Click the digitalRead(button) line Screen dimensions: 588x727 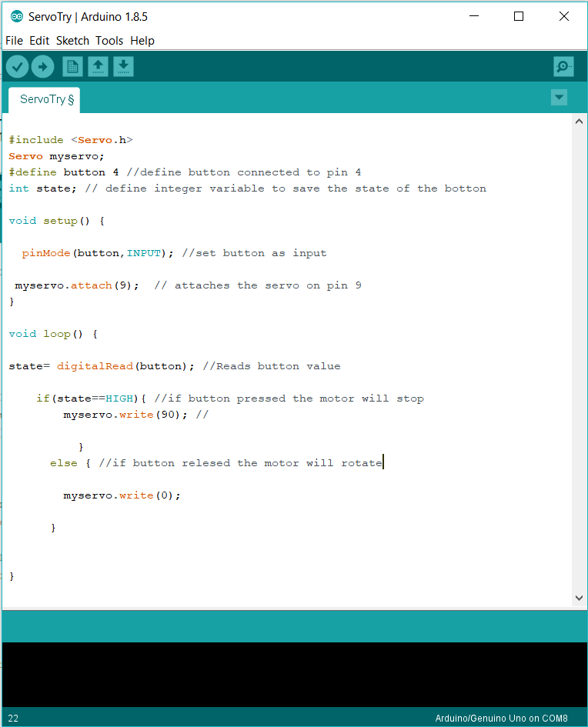[175, 366]
